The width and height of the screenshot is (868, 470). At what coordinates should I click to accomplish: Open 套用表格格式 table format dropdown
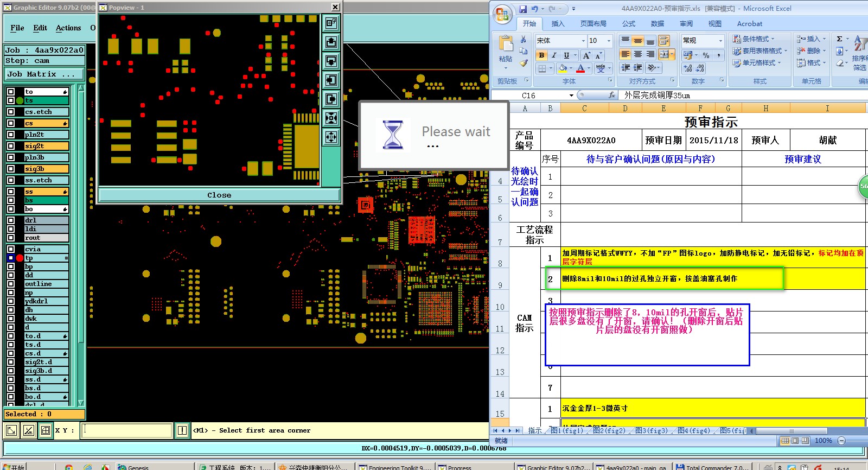tap(759, 51)
